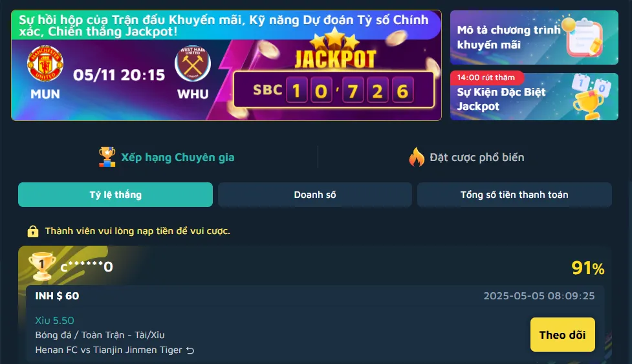Screen dimensions: 632x364
Task: Click the masked username c******o
Action: click(87, 266)
